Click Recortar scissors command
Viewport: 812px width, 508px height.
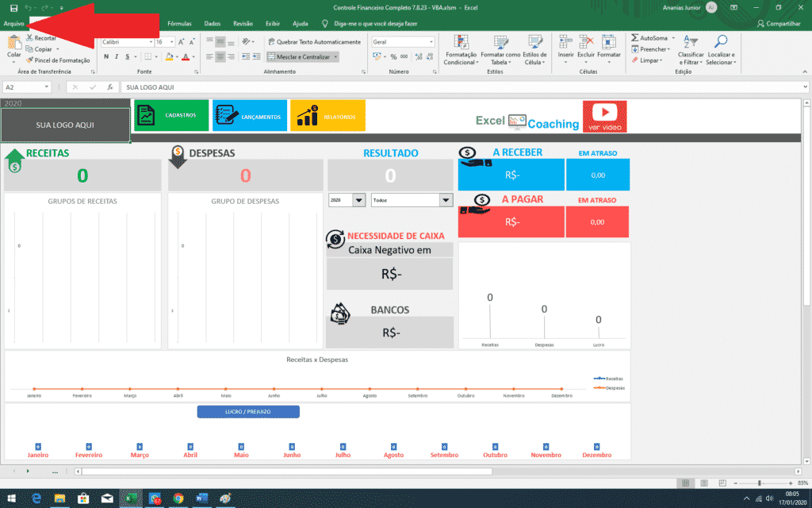[41, 38]
